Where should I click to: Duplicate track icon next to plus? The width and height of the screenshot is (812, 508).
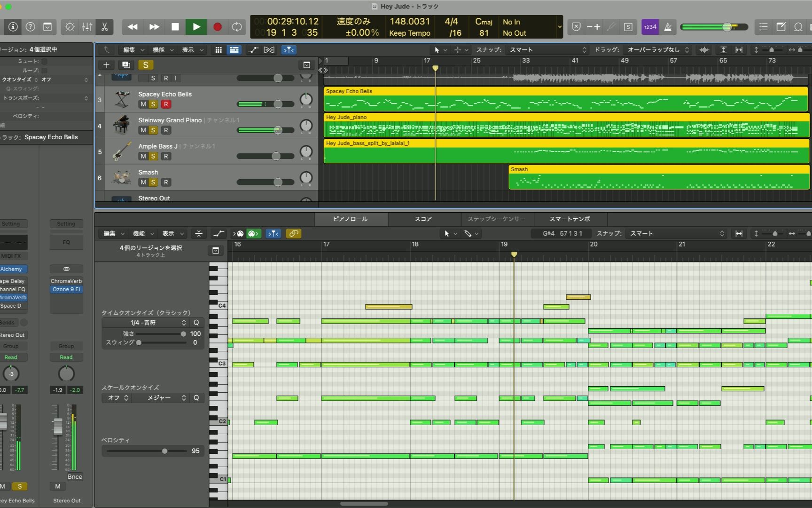pyautogui.click(x=125, y=65)
